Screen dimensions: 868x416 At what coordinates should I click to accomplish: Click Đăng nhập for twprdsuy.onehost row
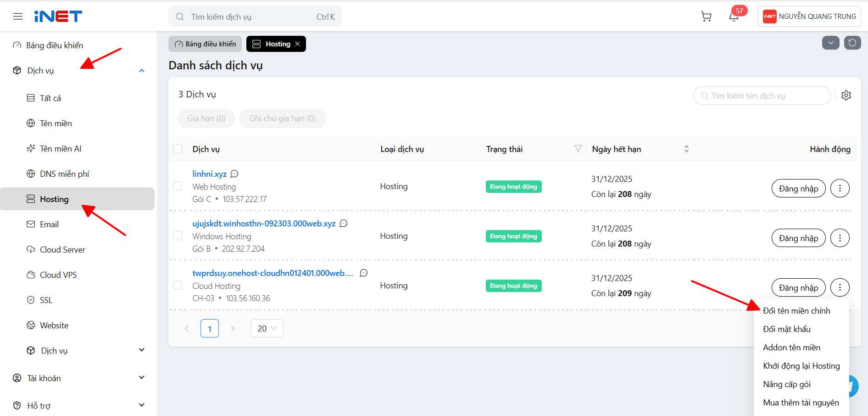point(799,287)
